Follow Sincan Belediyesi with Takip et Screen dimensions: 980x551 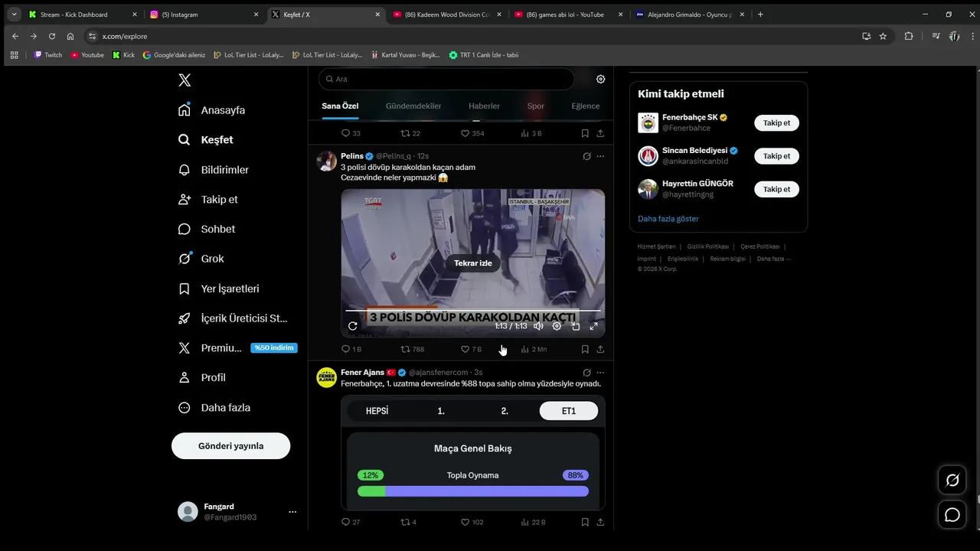tap(776, 156)
